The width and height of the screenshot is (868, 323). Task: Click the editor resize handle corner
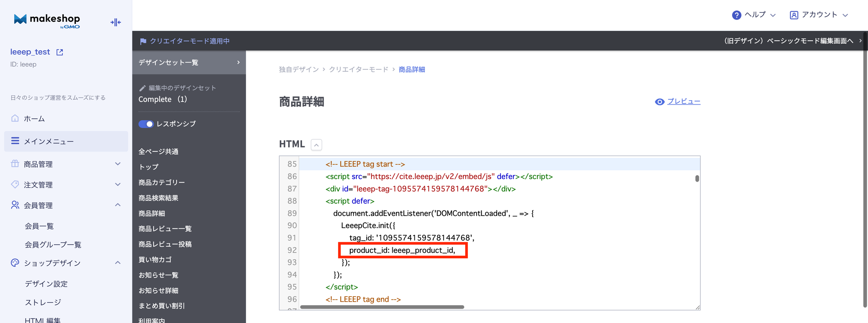(697, 307)
